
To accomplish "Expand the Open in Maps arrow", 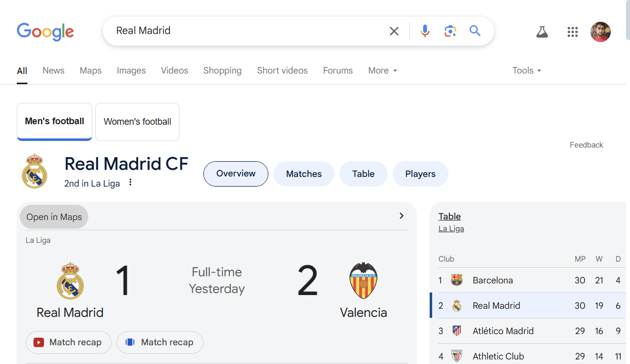I will pyautogui.click(x=401, y=216).
